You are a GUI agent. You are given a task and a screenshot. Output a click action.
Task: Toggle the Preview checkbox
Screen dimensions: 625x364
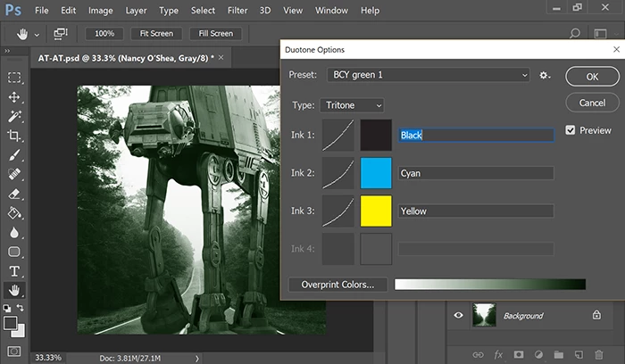click(x=571, y=130)
